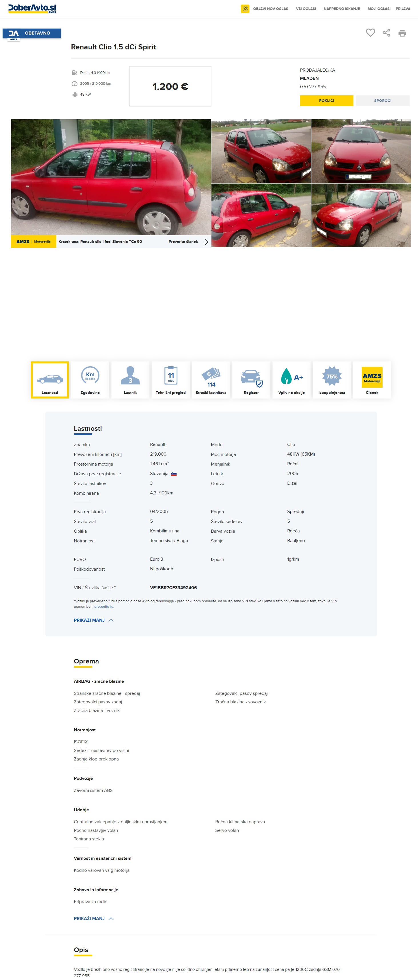Open the Lastnosti tab

pos(50,380)
